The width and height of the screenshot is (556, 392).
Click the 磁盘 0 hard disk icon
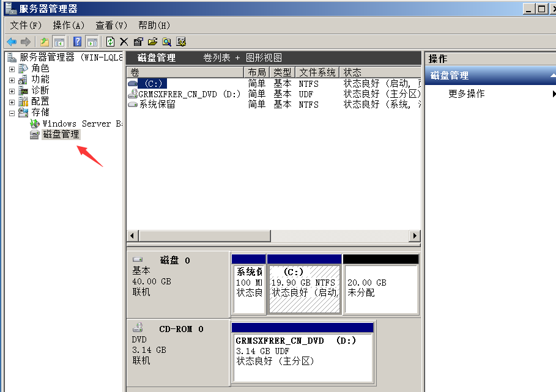pos(138,259)
